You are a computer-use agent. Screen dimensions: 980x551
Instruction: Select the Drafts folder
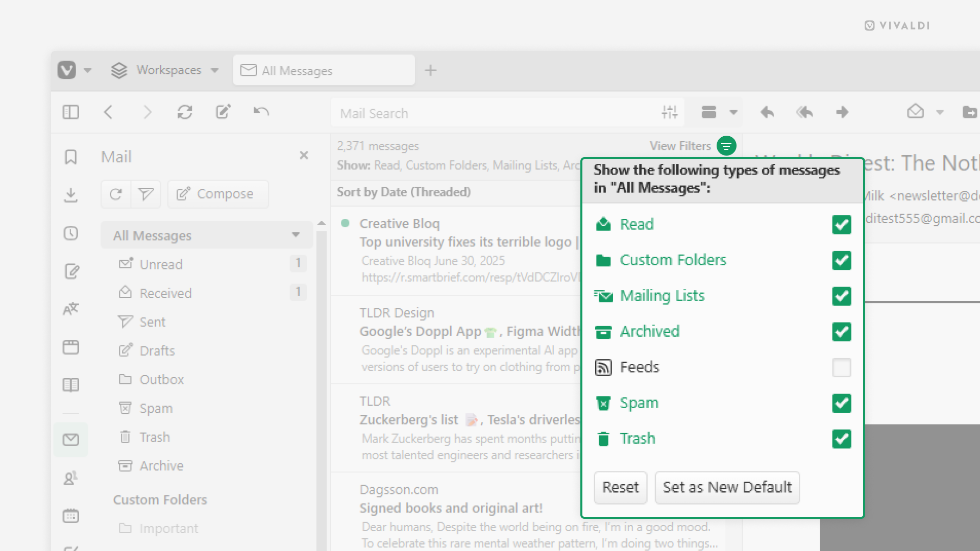(207, 350)
